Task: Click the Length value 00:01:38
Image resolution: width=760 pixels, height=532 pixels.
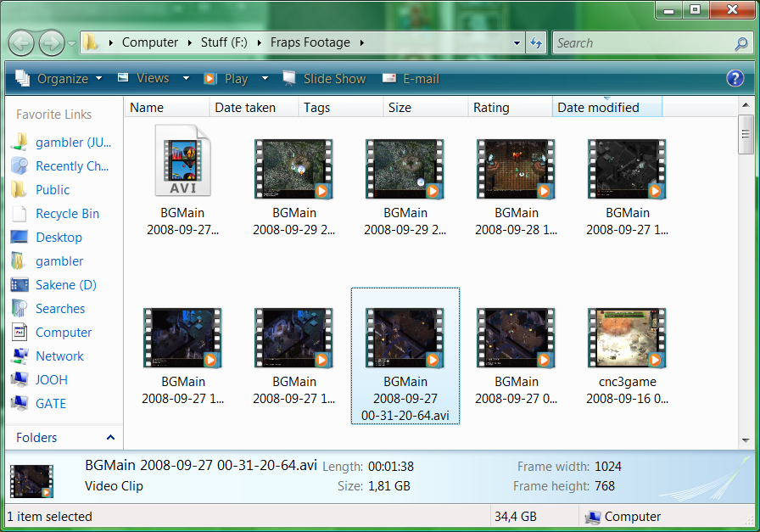Action: point(391,467)
